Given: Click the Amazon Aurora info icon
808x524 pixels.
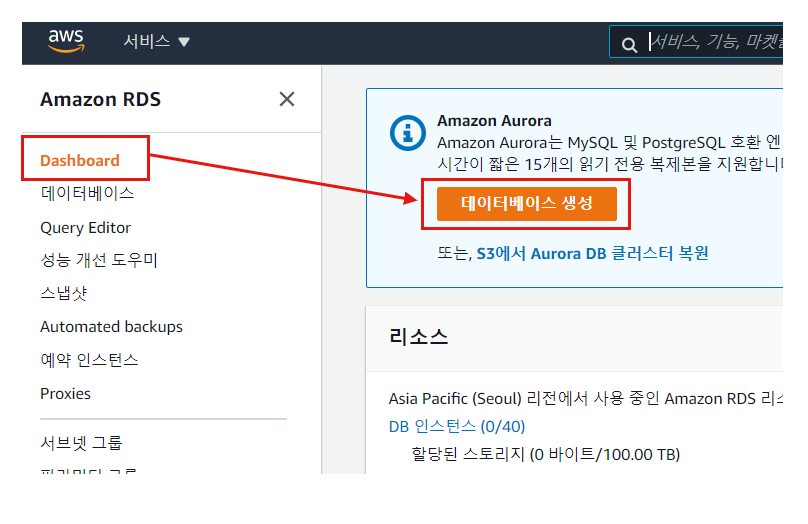Looking at the screenshot, I should click(x=408, y=133).
